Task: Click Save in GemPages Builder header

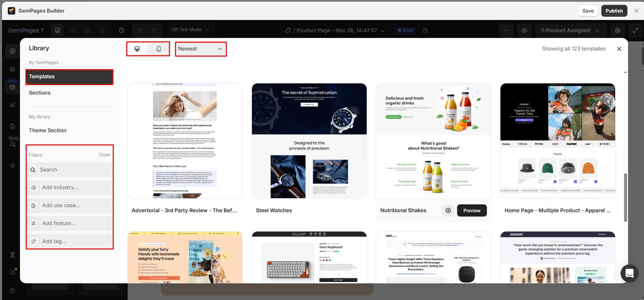Action: (x=588, y=11)
